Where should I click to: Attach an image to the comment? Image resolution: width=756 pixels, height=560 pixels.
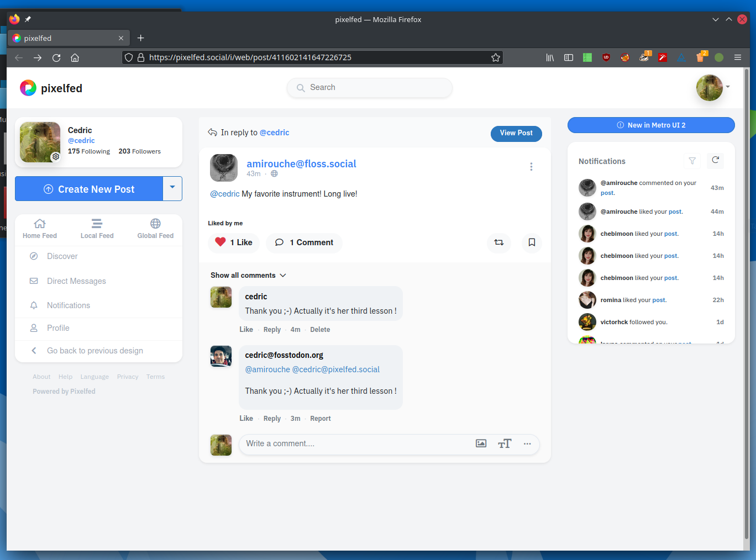click(x=481, y=443)
